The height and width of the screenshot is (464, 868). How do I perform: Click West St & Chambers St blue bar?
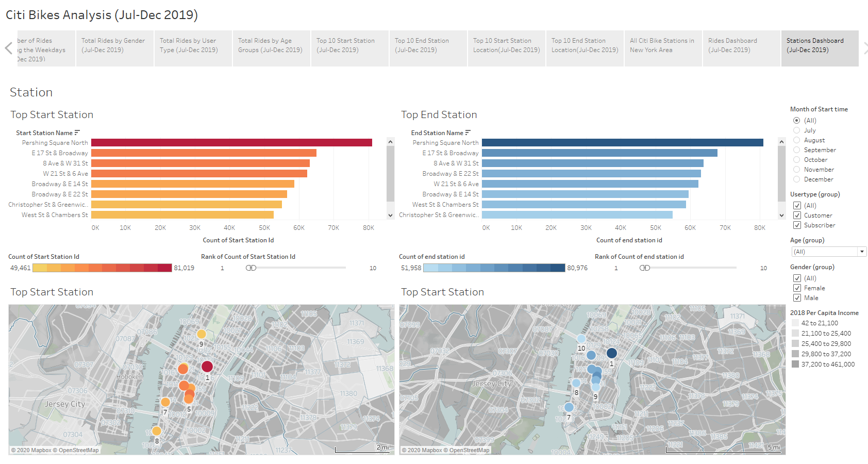[x=584, y=205]
